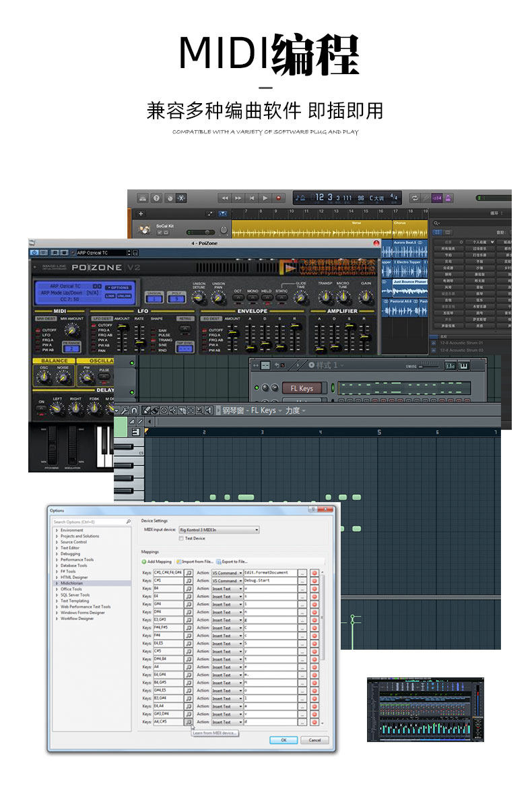Click the Options dialog search field
The height and width of the screenshot is (796, 532).
pos(92,522)
